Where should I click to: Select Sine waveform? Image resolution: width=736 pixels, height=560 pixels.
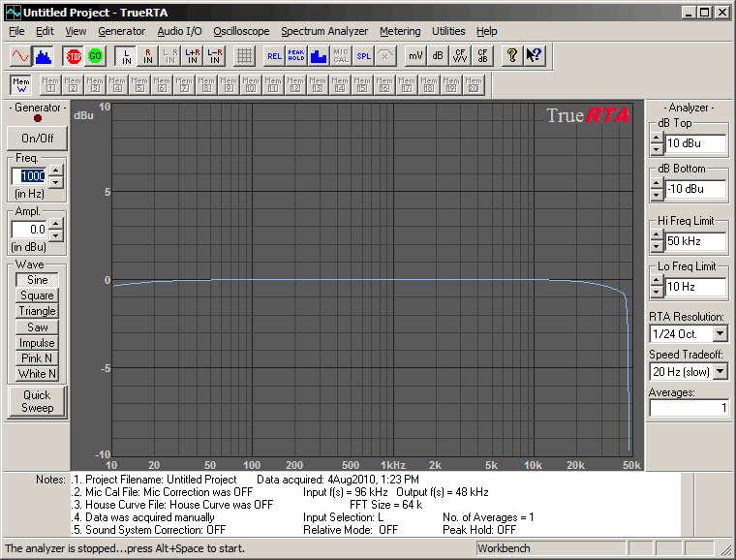tap(37, 280)
